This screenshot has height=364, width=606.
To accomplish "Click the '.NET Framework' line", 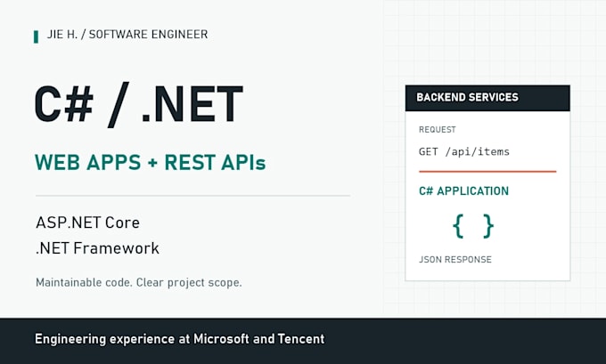I will tap(97, 248).
